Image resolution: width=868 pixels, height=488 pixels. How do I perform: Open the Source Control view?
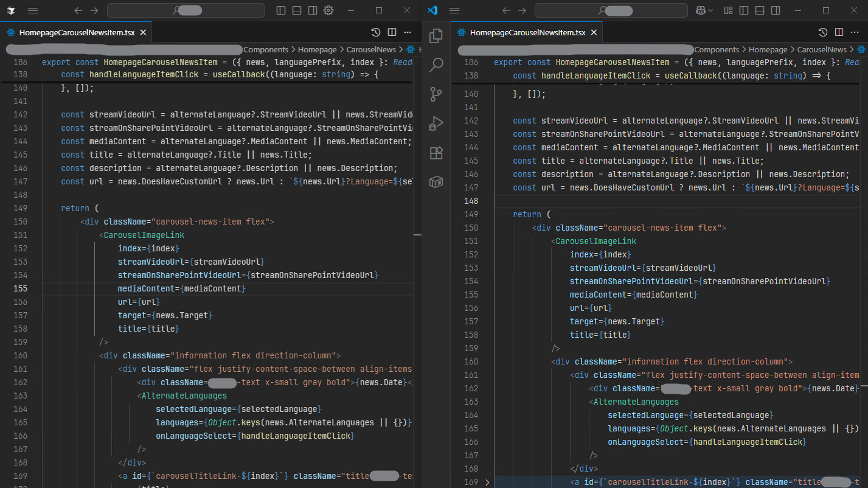[x=436, y=94]
